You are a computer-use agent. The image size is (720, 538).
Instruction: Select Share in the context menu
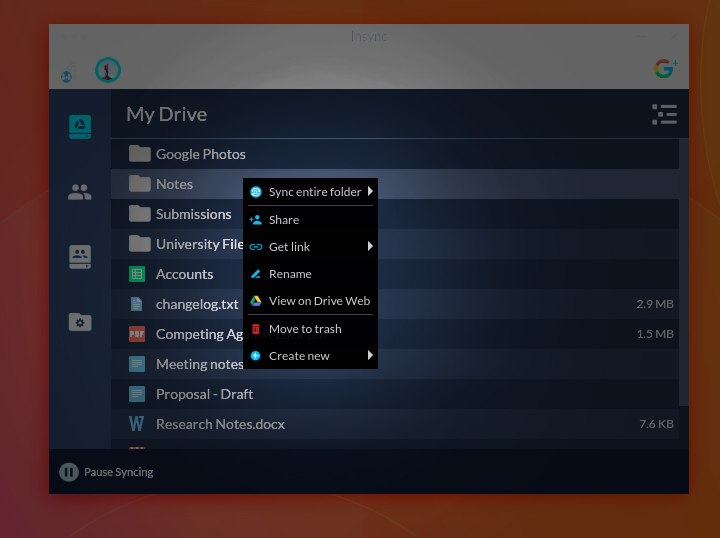[x=310, y=220]
